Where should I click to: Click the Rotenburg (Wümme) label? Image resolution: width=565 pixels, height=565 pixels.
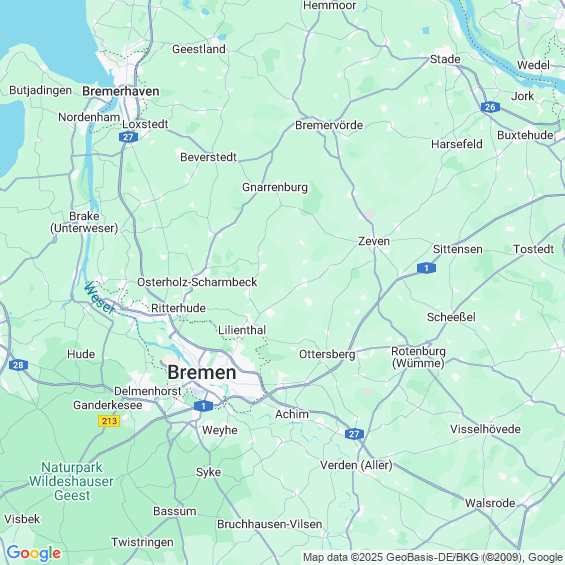(418, 357)
